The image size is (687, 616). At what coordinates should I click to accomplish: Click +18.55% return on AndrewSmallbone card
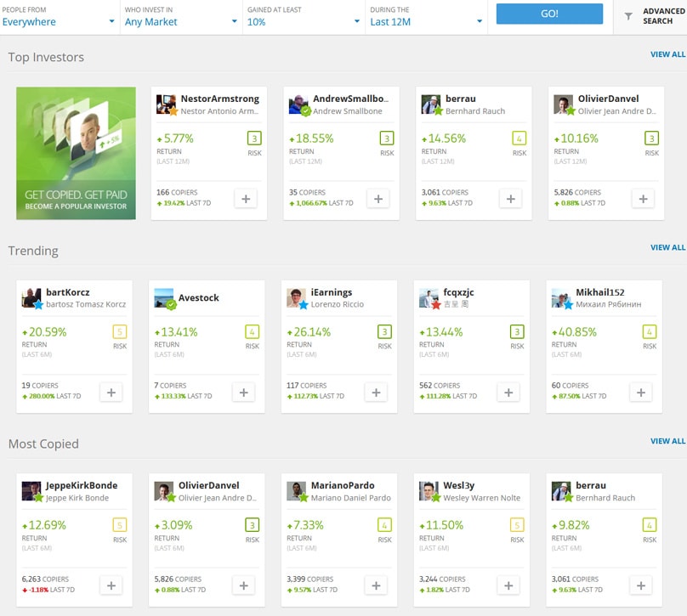[311, 138]
